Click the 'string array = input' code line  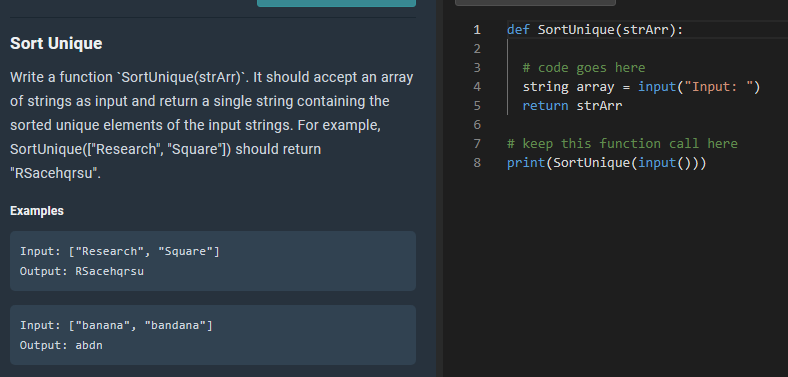(x=641, y=87)
